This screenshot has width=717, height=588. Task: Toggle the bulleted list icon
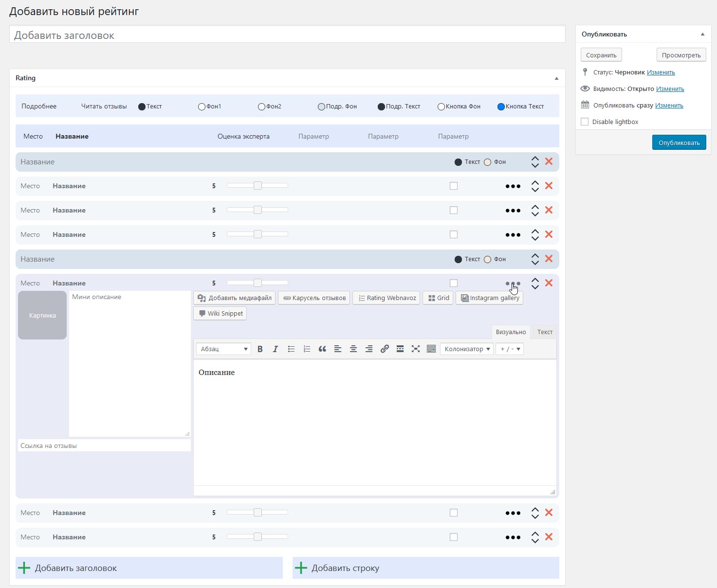click(291, 349)
